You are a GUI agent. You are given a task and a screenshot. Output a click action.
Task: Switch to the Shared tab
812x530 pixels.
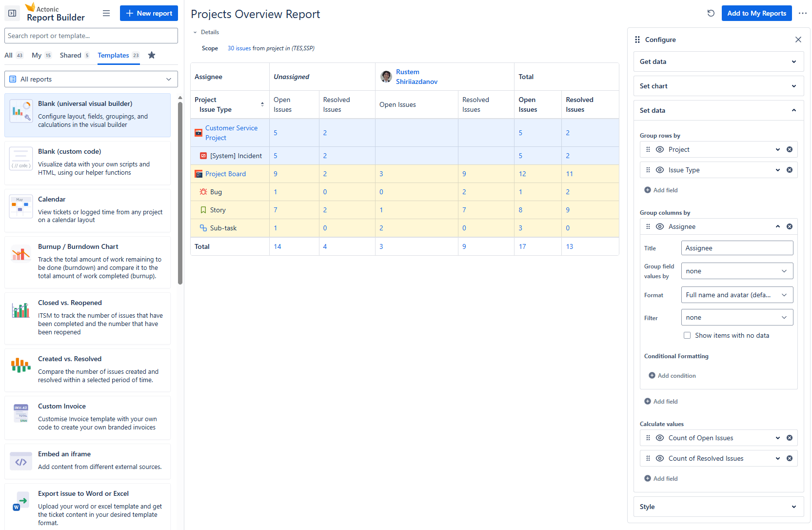click(x=70, y=55)
